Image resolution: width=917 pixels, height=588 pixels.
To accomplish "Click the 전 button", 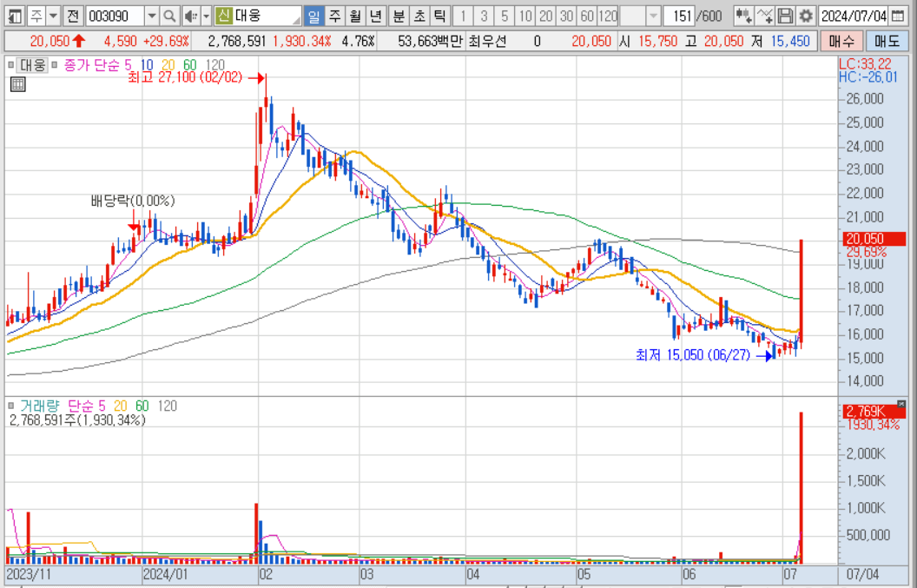I will coord(72,16).
